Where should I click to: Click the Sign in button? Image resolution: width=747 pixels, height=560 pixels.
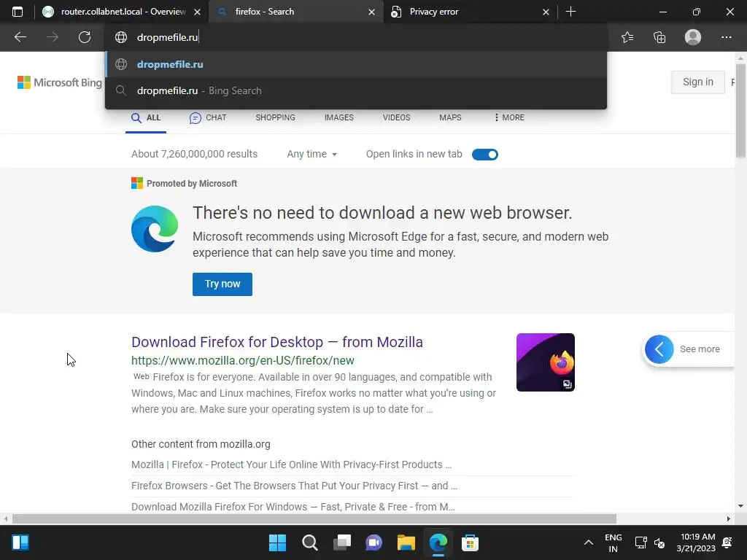[x=698, y=82]
